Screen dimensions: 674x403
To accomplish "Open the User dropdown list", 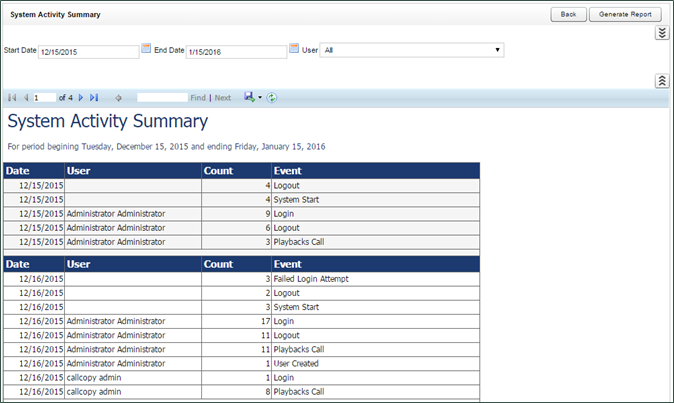I will [411, 50].
